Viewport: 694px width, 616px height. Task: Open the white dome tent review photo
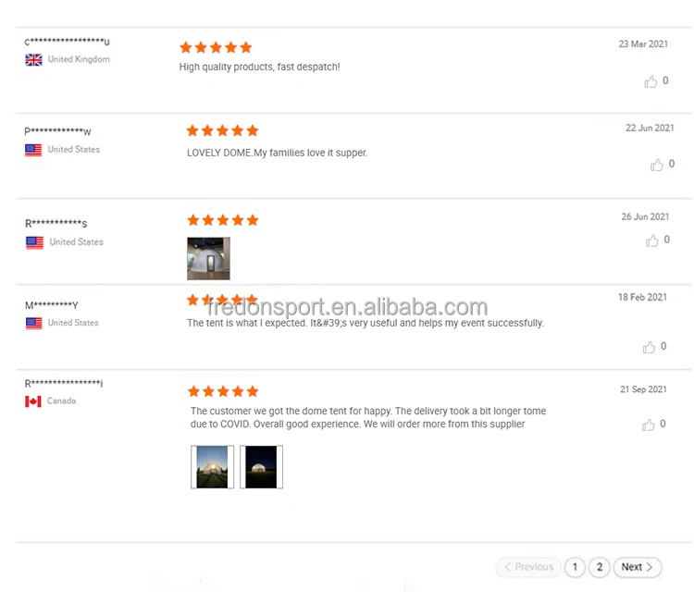[208, 258]
